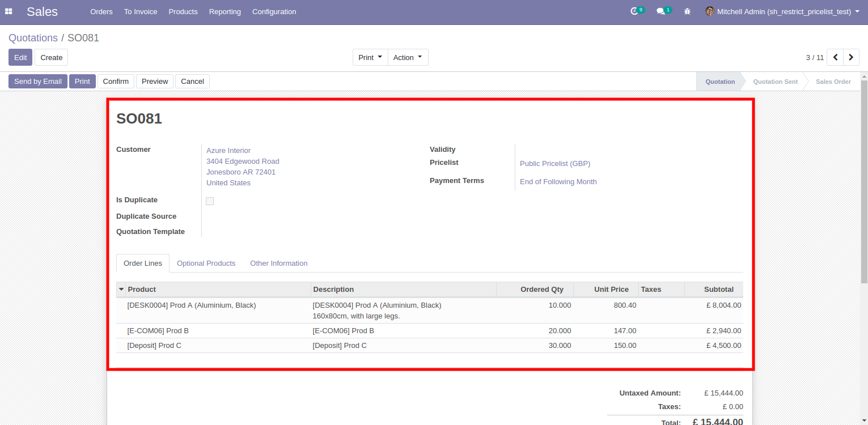Screen dimensions: 868x425
Task: Click the 800.40 unit price cell
Action: [x=606, y=311]
